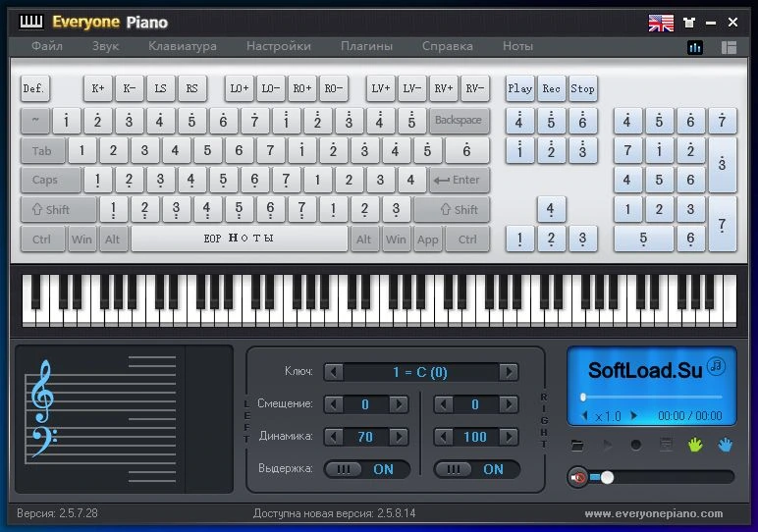Click the Everyone Piano logo icon
This screenshot has width=758, height=532.
31,22
